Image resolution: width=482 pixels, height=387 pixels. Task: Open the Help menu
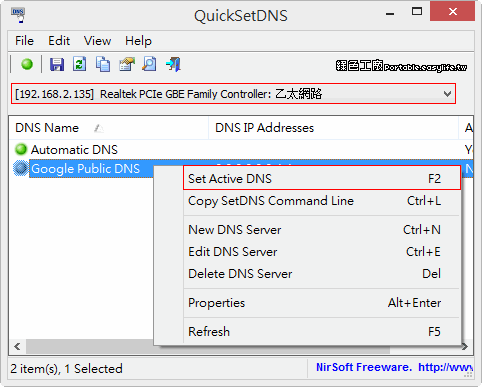click(138, 41)
